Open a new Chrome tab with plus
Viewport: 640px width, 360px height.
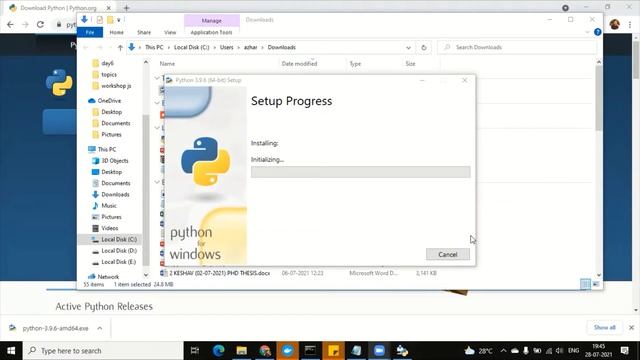click(x=127, y=8)
